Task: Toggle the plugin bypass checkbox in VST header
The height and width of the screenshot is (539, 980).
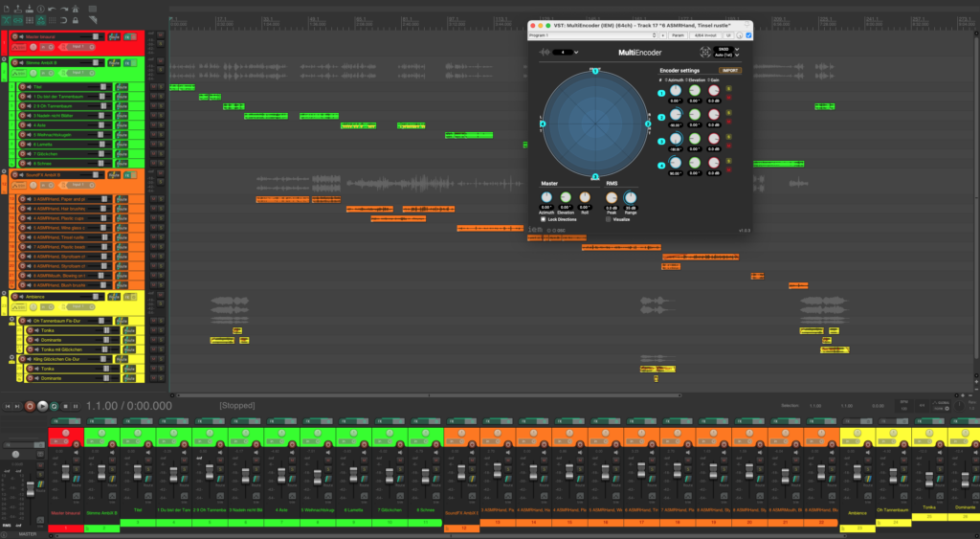Action: click(x=748, y=35)
